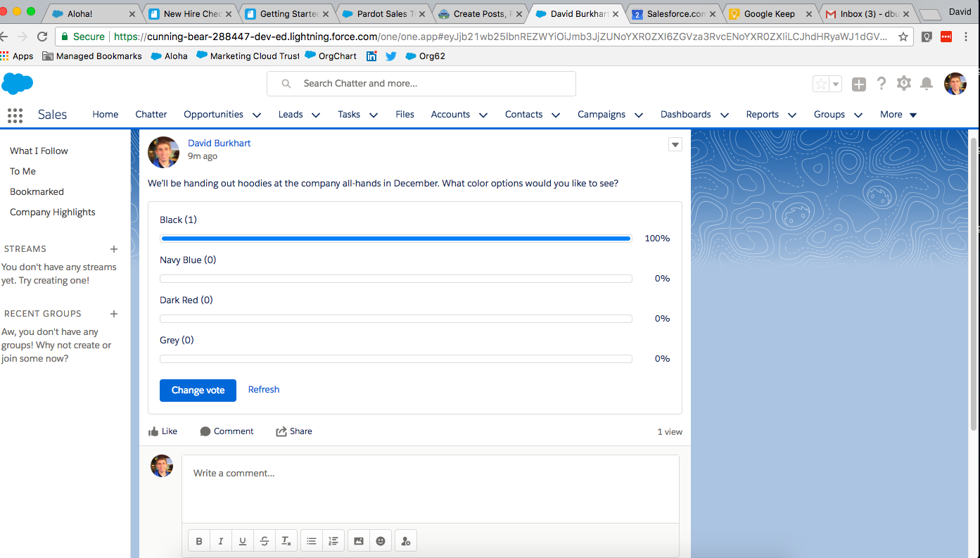Add a new stream with plus icon
The width and height of the screenshot is (980, 558).
[114, 249]
